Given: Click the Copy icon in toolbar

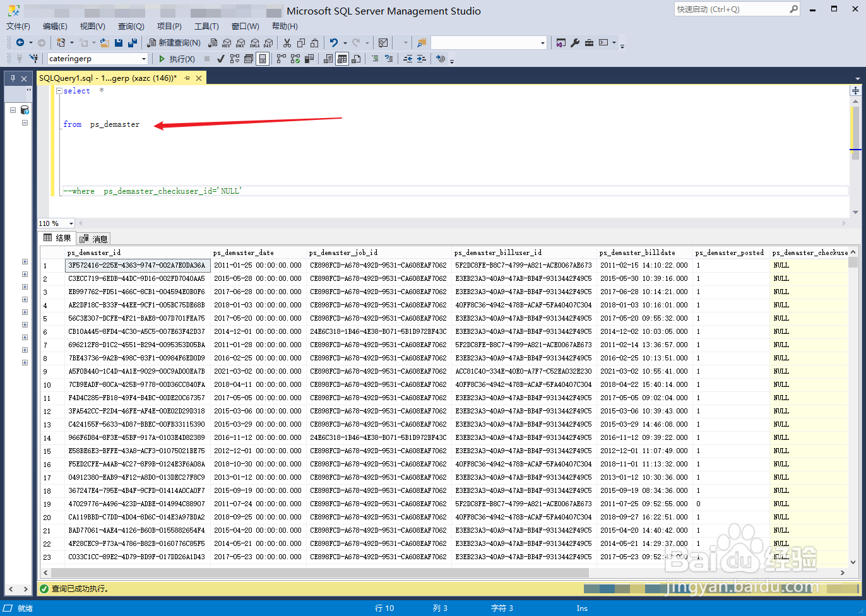Looking at the screenshot, I should [300, 43].
